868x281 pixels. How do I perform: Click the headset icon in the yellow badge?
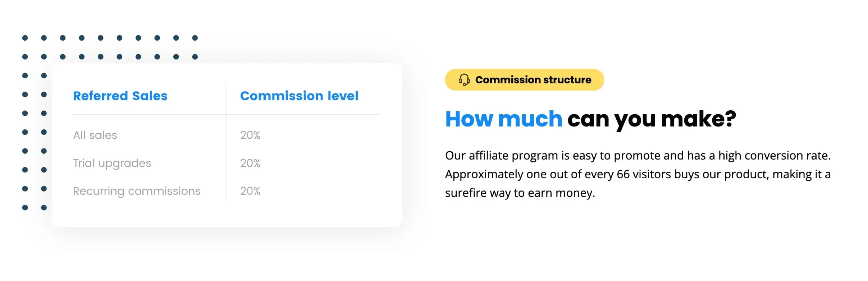click(x=464, y=80)
